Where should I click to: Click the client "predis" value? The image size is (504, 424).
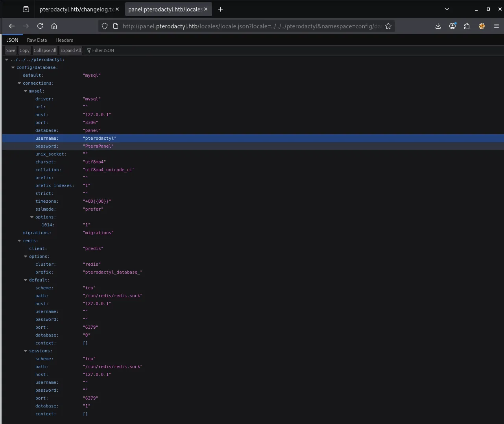(93, 248)
